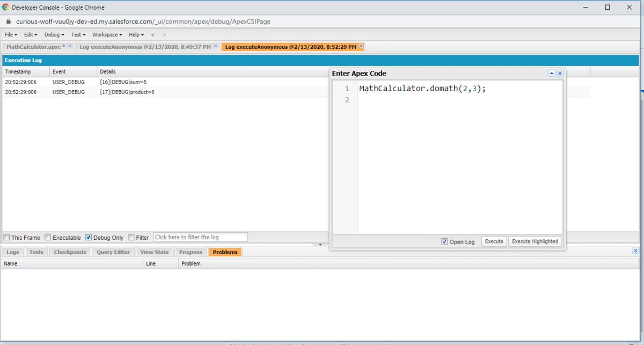Image resolution: width=644 pixels, height=345 pixels.
Task: Close the 8:52:29 PM log tab
Action: pyautogui.click(x=361, y=47)
